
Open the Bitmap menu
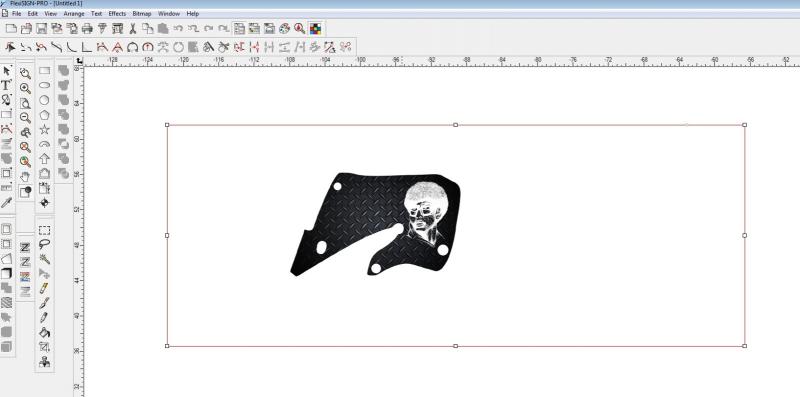(x=142, y=14)
